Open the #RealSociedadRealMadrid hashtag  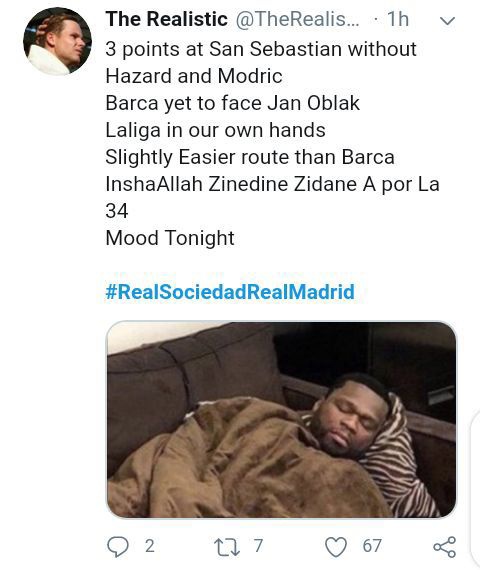coord(230,292)
